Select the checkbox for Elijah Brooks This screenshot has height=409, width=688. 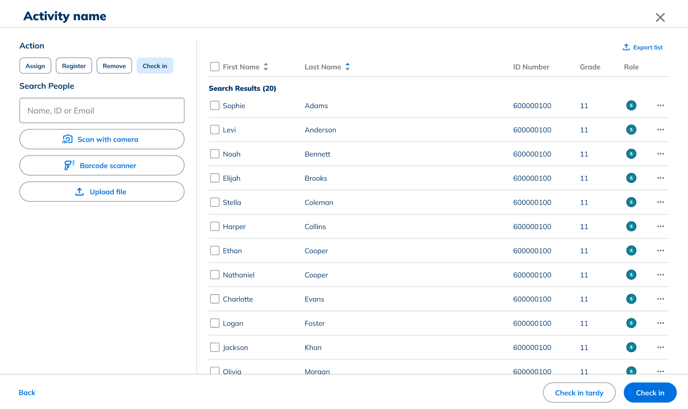(215, 178)
